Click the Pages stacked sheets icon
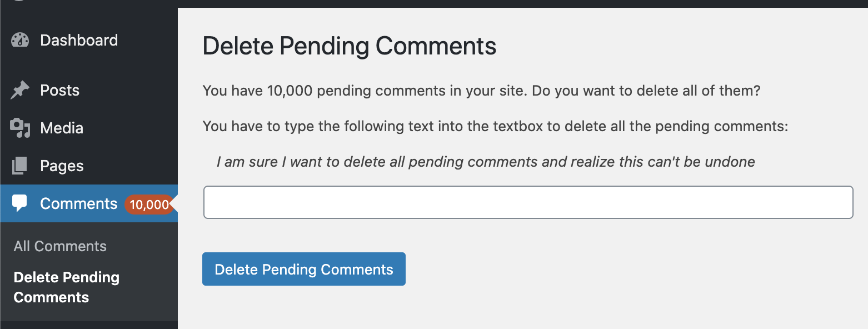The height and width of the screenshot is (329, 868). 20,166
